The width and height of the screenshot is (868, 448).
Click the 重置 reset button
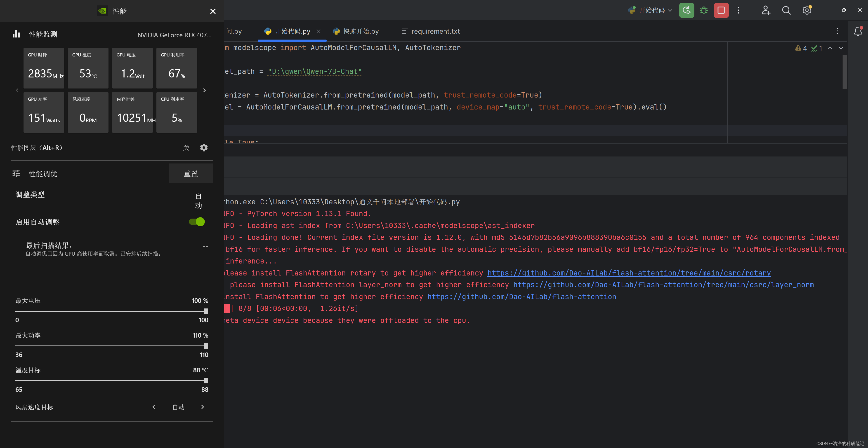(191, 174)
